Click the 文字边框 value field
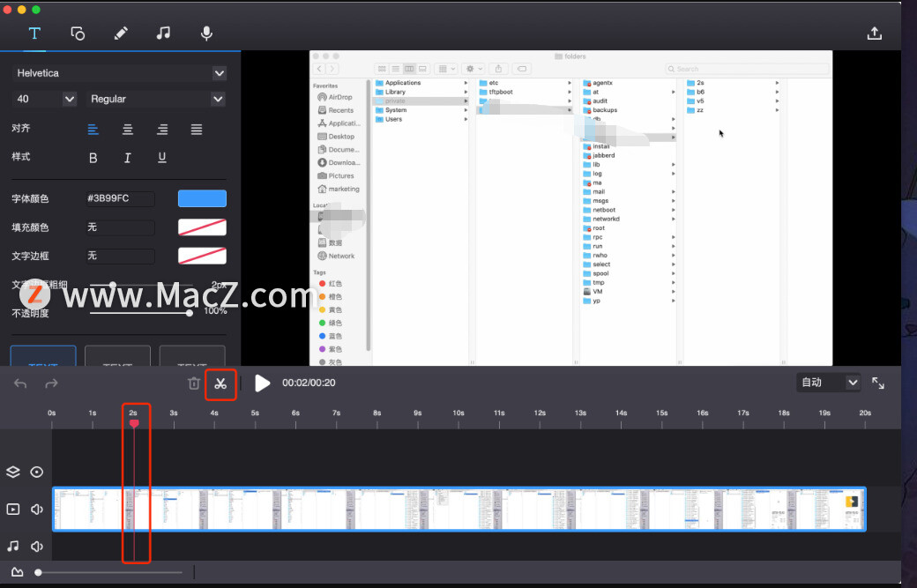Image resolution: width=917 pixels, height=588 pixels. click(x=120, y=256)
